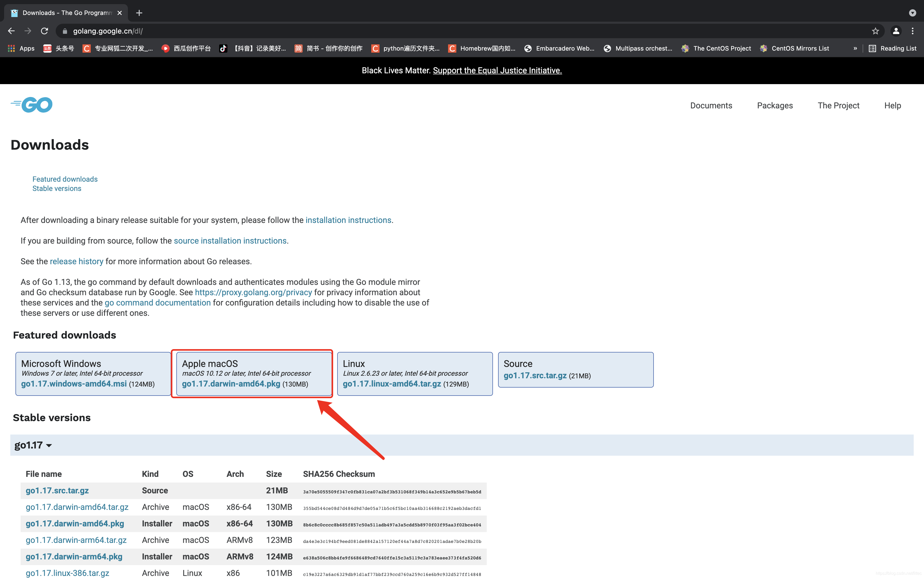Open the installation instructions link
The image size is (924, 578).
pyautogui.click(x=348, y=220)
